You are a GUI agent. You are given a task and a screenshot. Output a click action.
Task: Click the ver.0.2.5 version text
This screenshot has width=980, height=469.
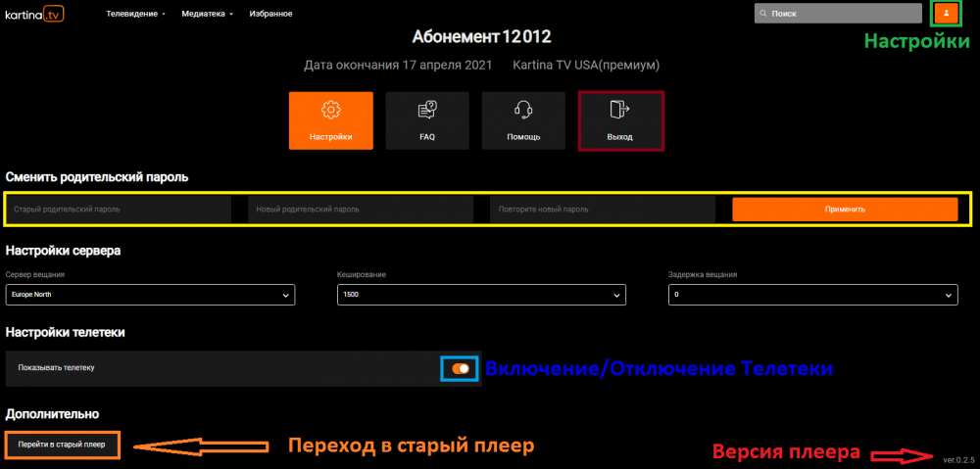[958, 459]
